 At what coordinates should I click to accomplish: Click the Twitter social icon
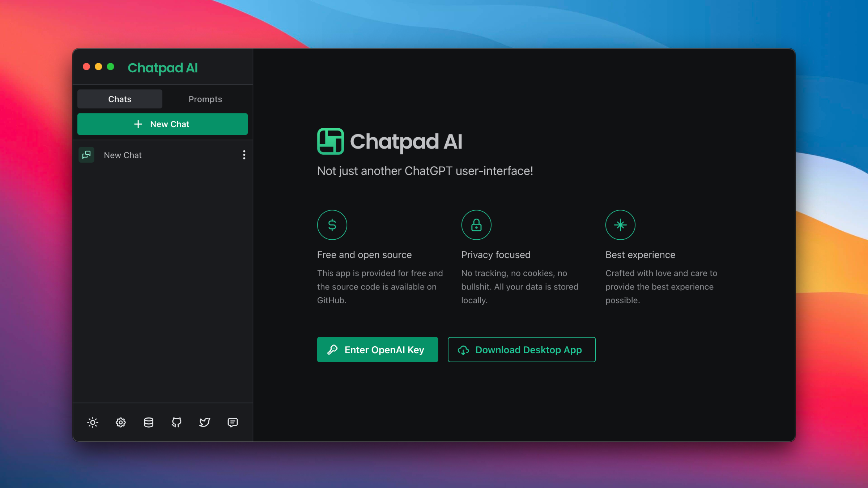tap(204, 423)
